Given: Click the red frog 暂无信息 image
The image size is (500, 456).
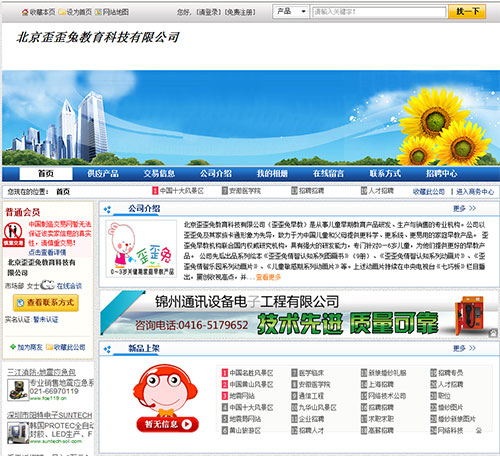Looking at the screenshot, I should tap(166, 399).
